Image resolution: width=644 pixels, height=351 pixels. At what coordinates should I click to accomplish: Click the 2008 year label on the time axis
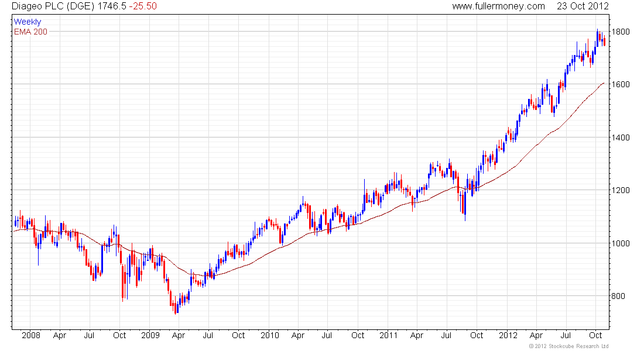point(31,335)
